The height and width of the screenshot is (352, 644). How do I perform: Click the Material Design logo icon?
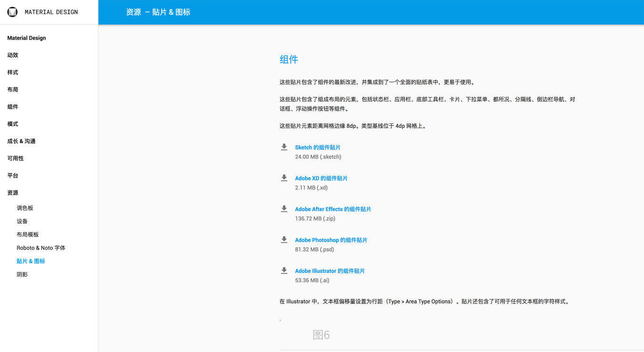12,12
